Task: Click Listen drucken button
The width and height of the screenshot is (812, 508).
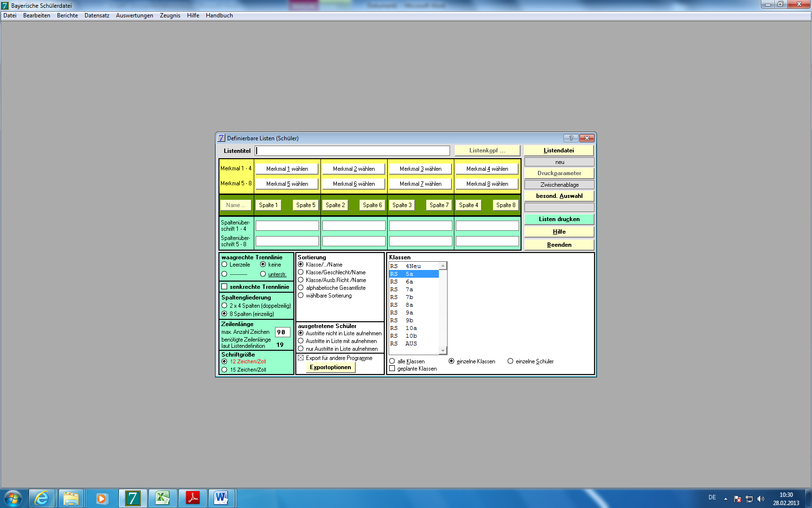Action: tap(559, 219)
